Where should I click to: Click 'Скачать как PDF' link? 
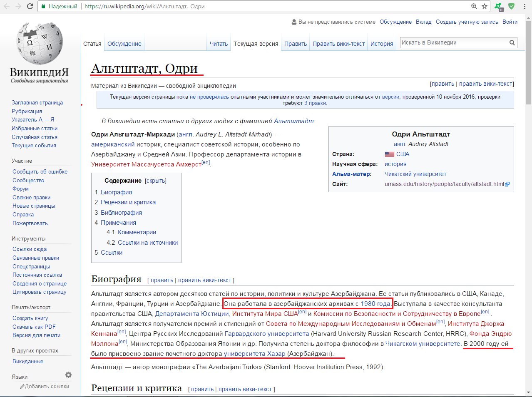[x=34, y=327]
